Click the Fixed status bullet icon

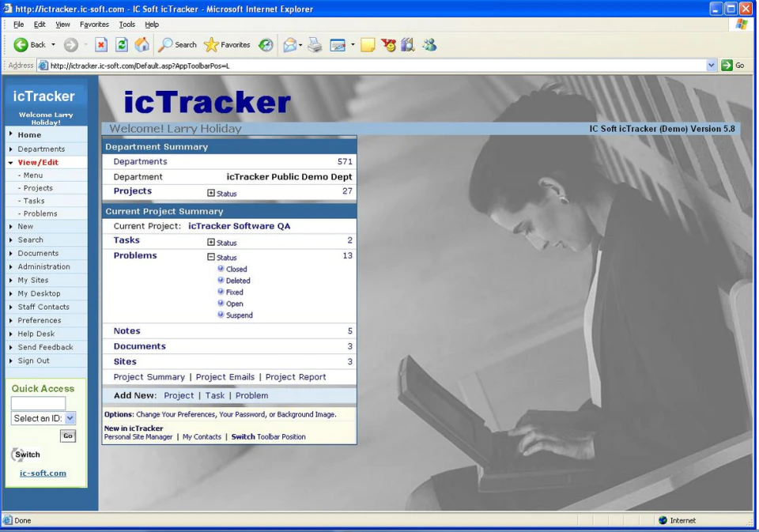click(x=221, y=292)
